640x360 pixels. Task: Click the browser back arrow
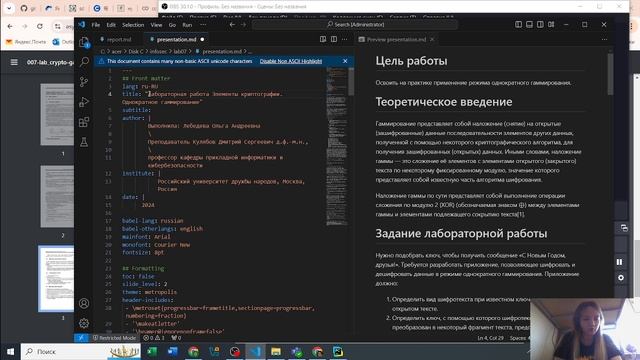pos(10,26)
